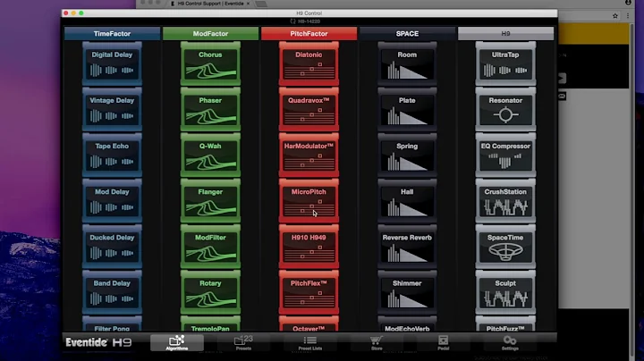
Task: Select the MicroPitch algorithm
Action: tap(309, 201)
